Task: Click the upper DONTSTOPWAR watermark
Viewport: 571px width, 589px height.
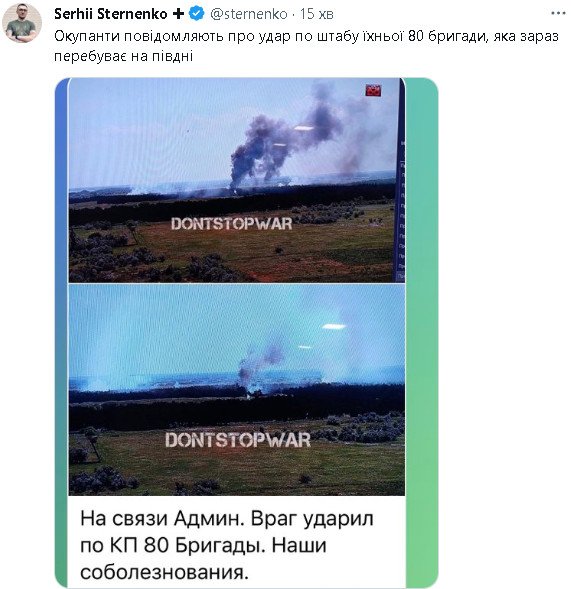Action: tap(232, 224)
